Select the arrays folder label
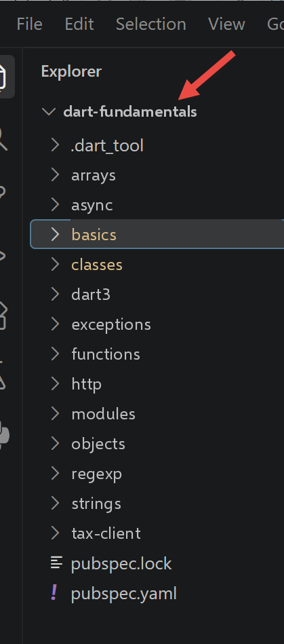 click(94, 176)
